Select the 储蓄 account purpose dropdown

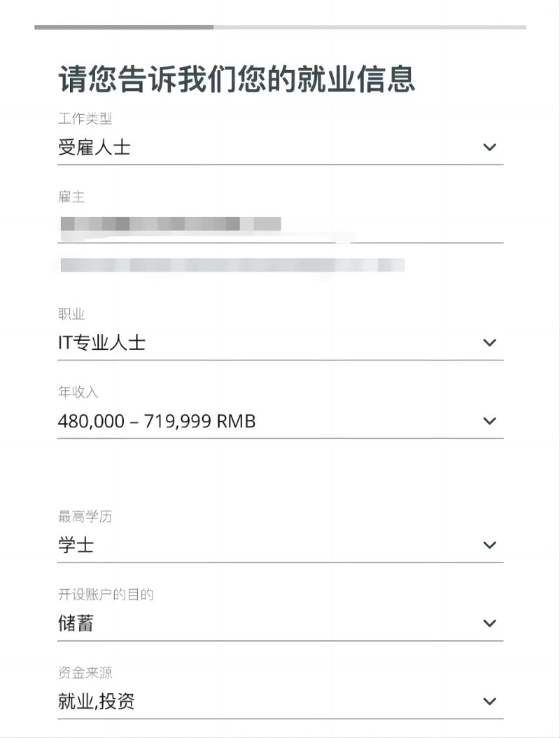pyautogui.click(x=281, y=624)
